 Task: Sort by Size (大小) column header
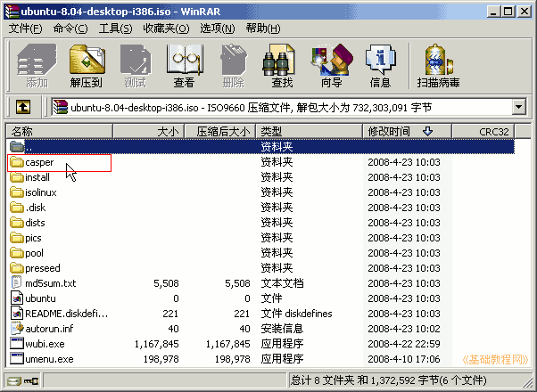149,131
